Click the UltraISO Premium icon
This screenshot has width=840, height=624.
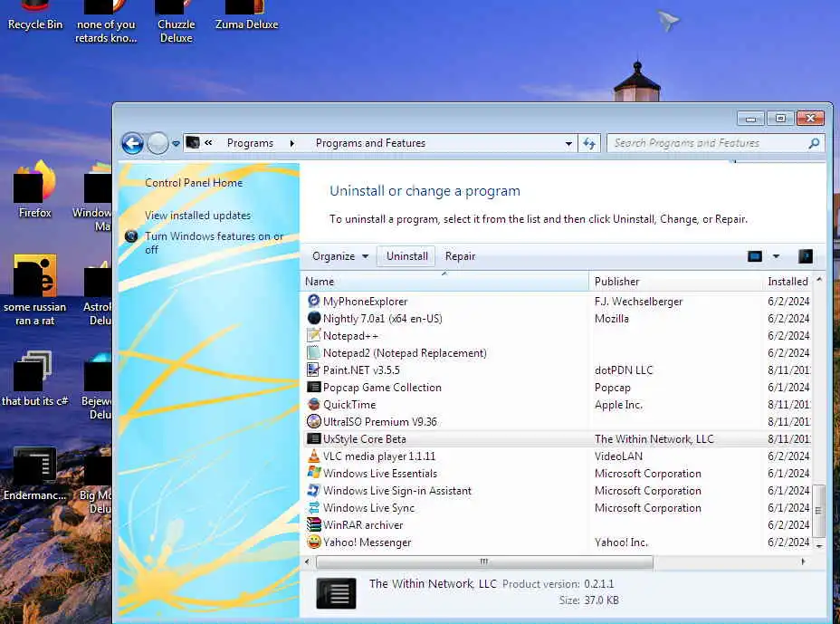pyautogui.click(x=313, y=421)
